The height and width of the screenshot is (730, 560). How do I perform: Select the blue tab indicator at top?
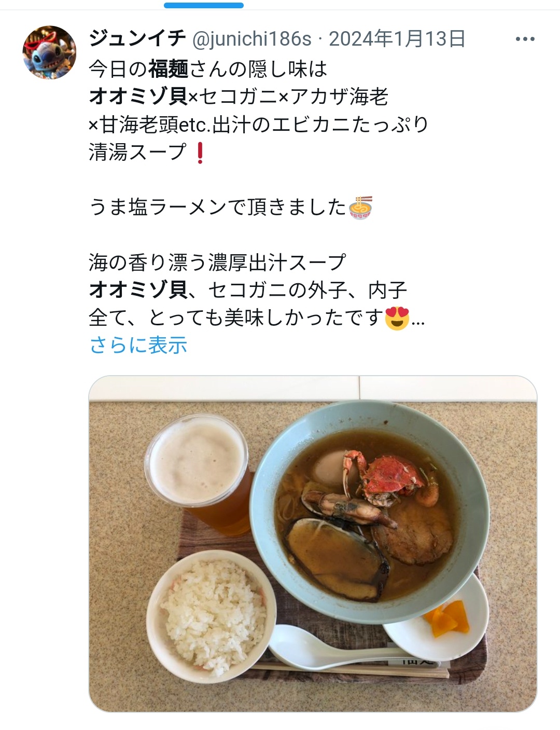pos(204,5)
